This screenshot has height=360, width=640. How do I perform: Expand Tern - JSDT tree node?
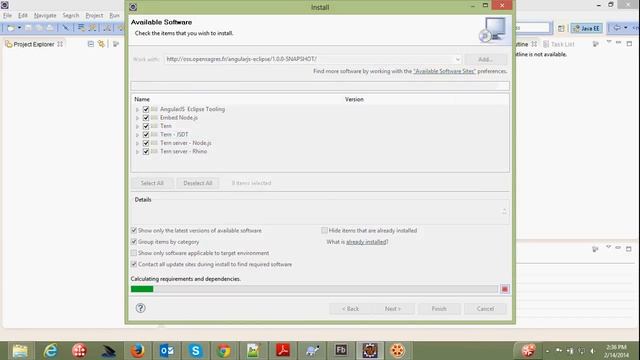[x=138, y=135]
